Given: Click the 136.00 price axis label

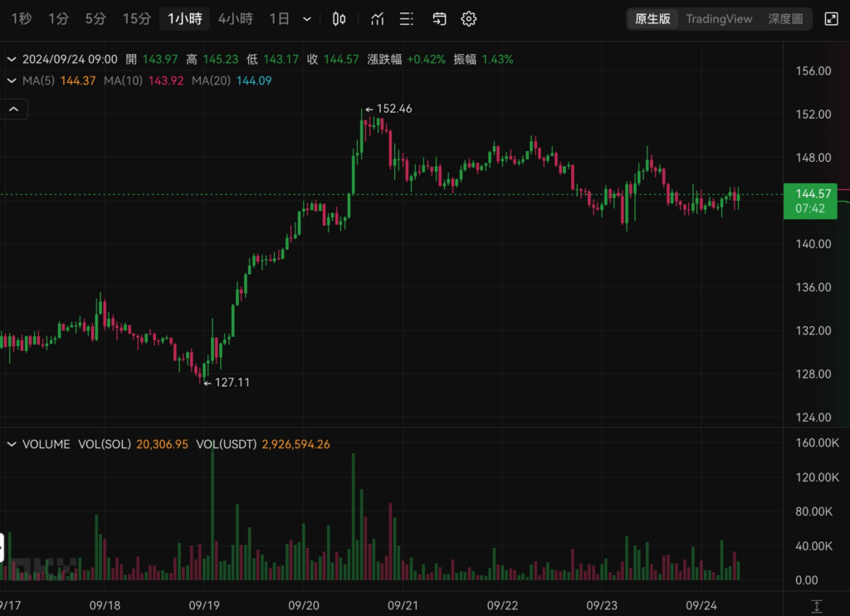Looking at the screenshot, I should (x=813, y=287).
